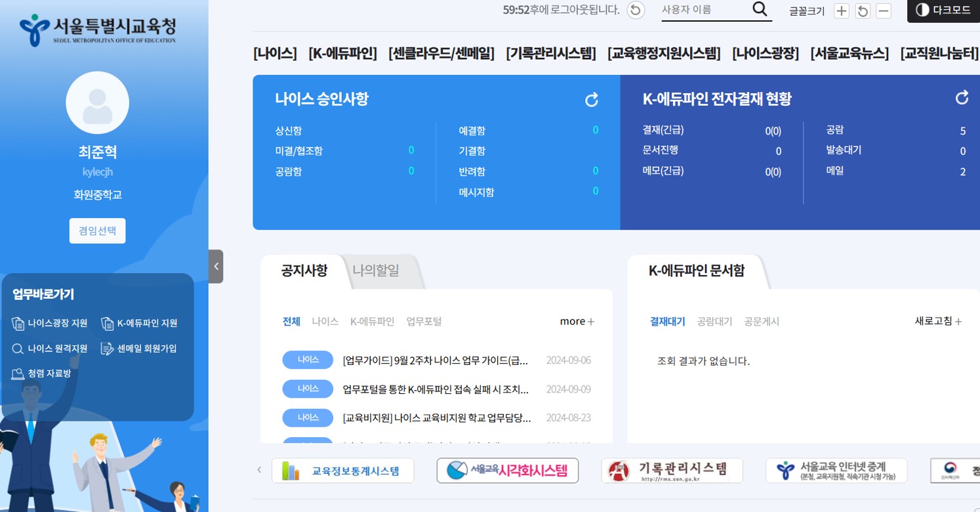The height and width of the screenshot is (512, 980).
Task: Decrease font size with minus icon
Action: pyautogui.click(x=884, y=11)
